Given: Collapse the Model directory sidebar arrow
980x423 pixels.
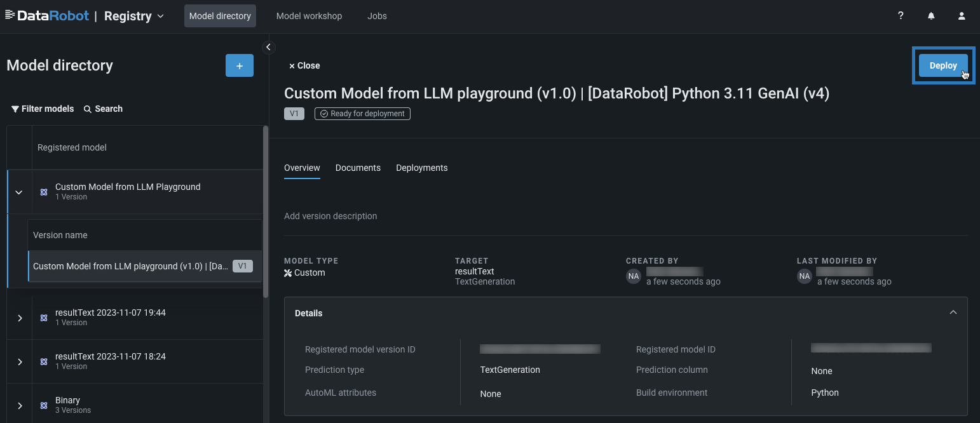Looking at the screenshot, I should [x=268, y=47].
